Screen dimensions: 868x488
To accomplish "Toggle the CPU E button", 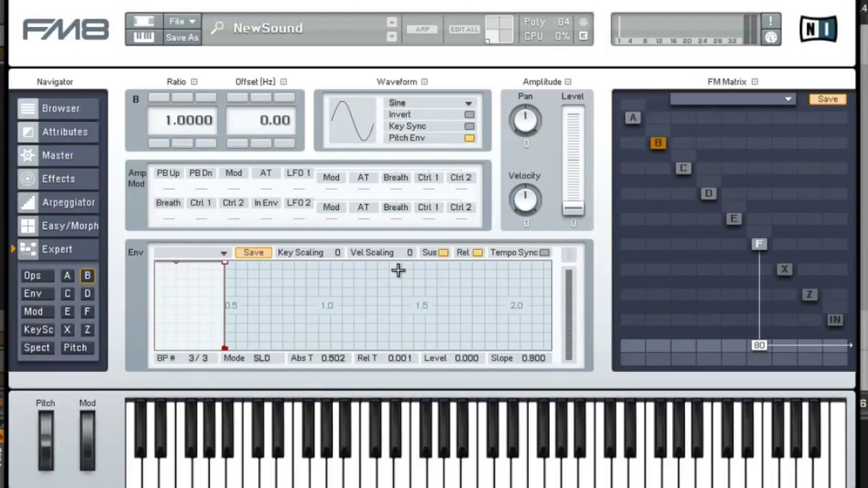I will [583, 37].
